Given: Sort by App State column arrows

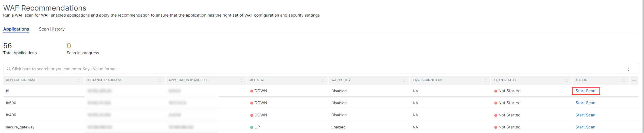Looking at the screenshot, I should click(323, 80).
